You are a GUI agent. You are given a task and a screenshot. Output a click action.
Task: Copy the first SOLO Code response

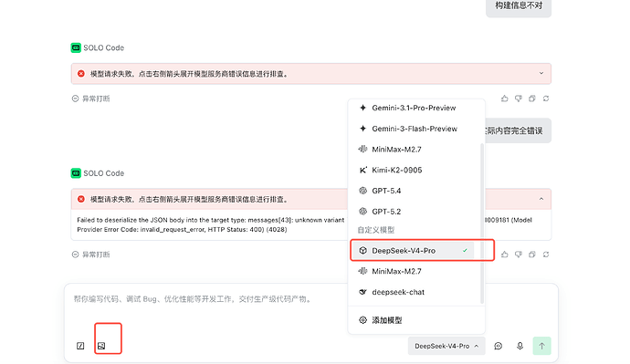532,99
